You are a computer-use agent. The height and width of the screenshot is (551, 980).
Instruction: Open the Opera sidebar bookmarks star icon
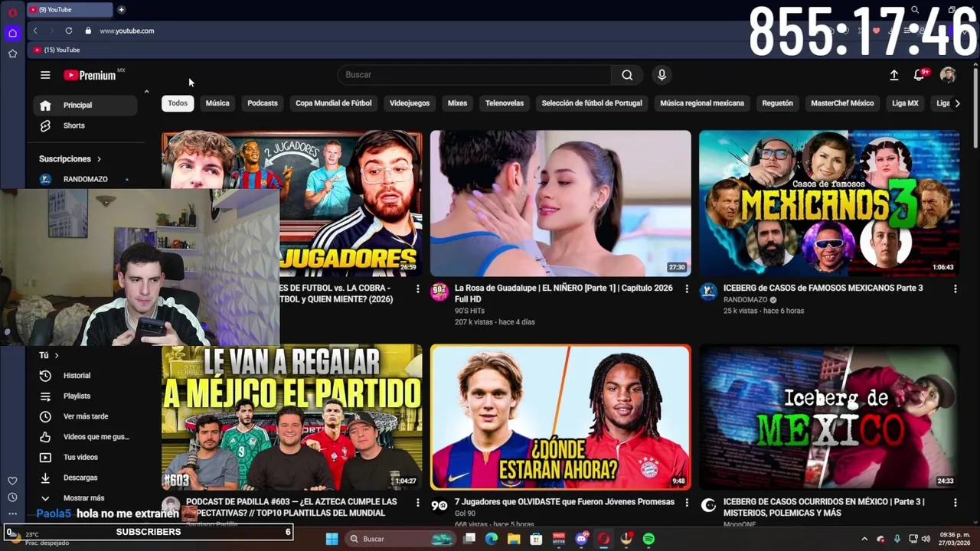[x=12, y=54]
